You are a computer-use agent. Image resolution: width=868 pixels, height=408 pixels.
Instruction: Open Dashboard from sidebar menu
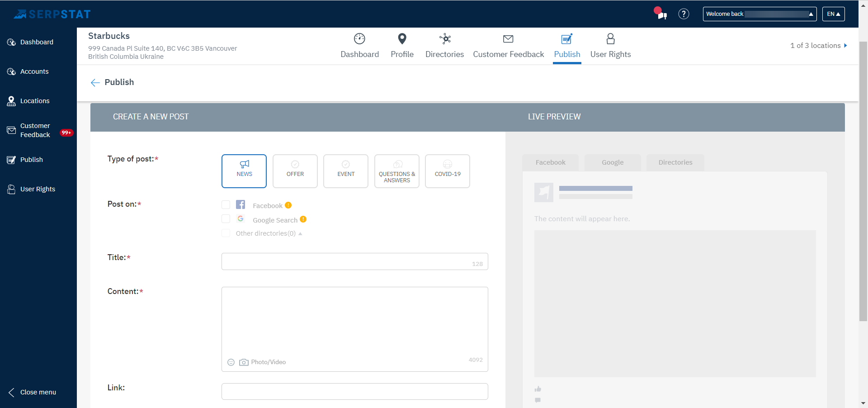(x=37, y=42)
